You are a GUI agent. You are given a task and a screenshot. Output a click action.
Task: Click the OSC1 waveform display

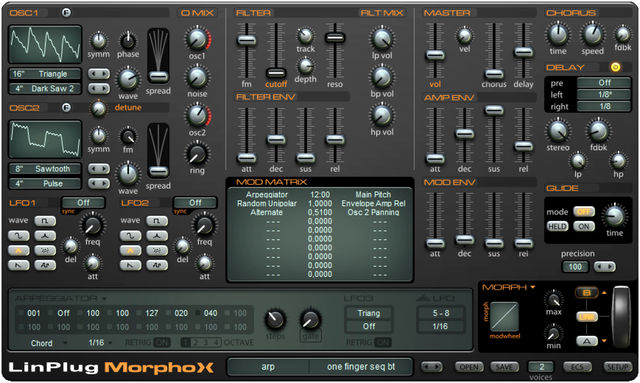pyautogui.click(x=45, y=45)
